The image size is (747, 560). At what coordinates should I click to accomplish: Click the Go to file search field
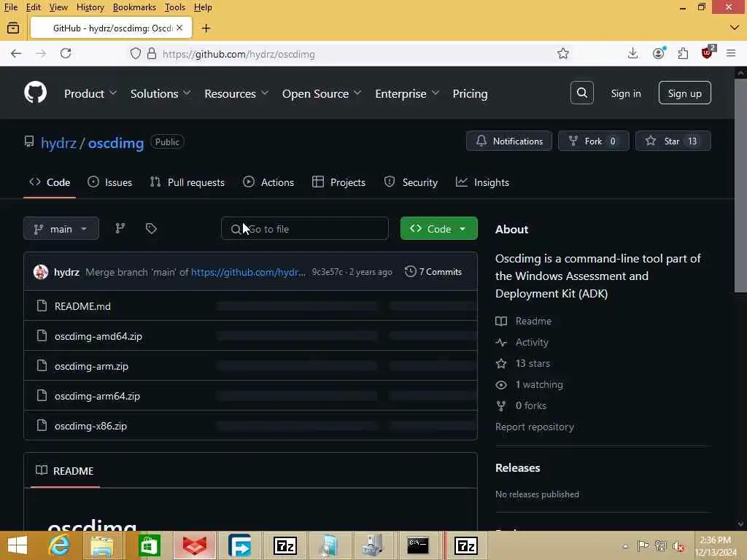304,228
